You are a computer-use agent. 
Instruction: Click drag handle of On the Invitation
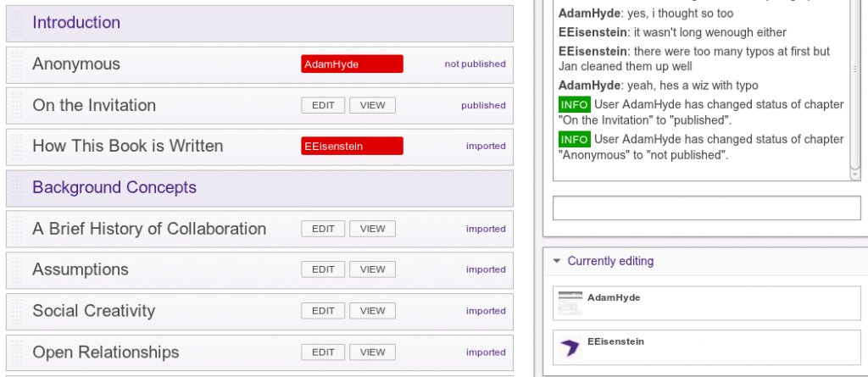click(17, 106)
